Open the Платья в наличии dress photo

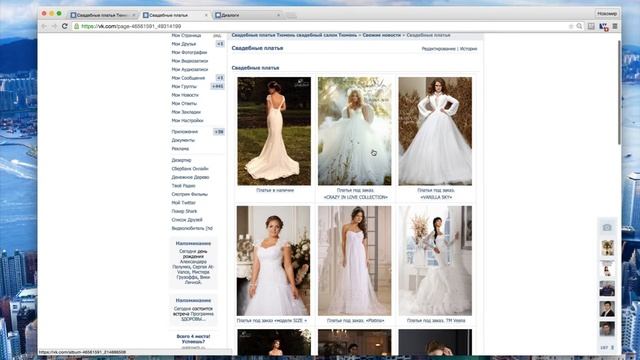(x=274, y=131)
